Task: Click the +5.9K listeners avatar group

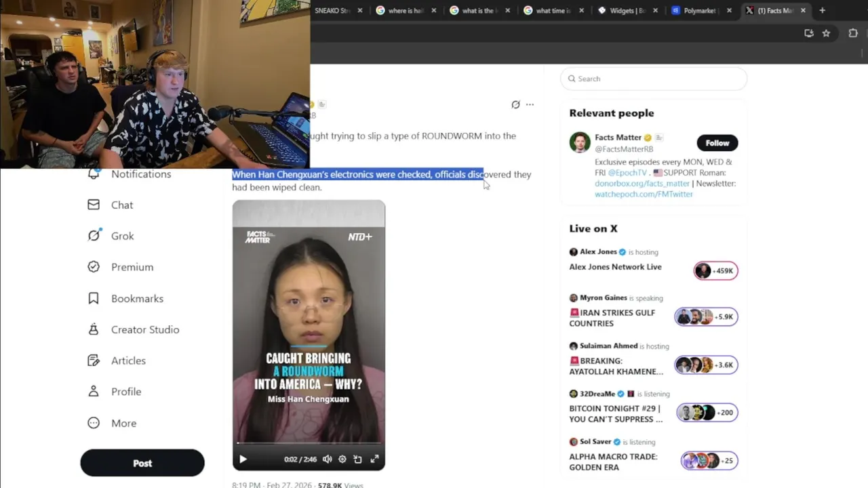Action: coord(706,317)
